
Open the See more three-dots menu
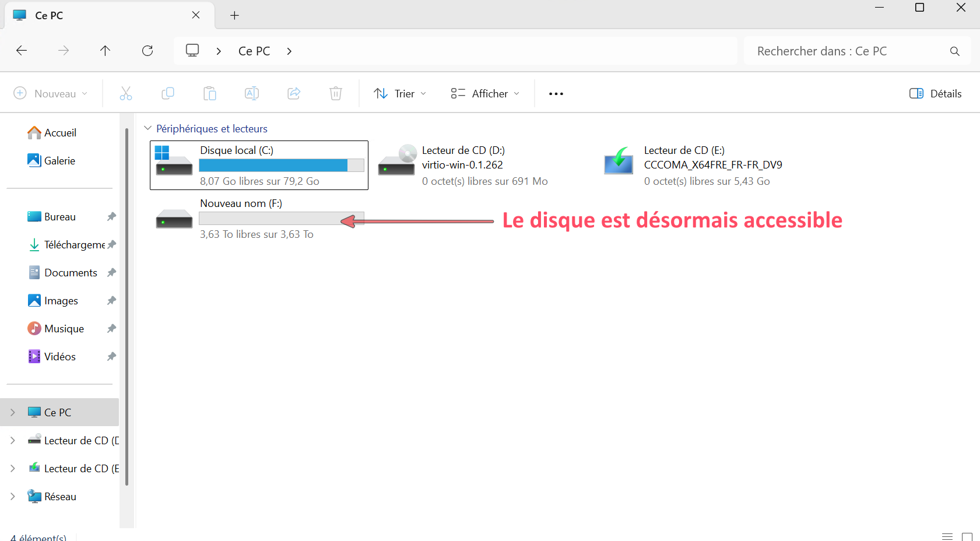tap(556, 94)
